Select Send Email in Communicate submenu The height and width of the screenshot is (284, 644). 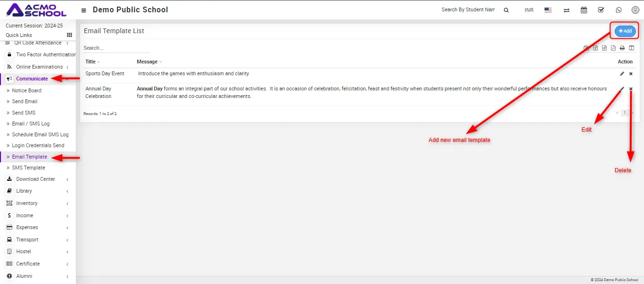[25, 101]
